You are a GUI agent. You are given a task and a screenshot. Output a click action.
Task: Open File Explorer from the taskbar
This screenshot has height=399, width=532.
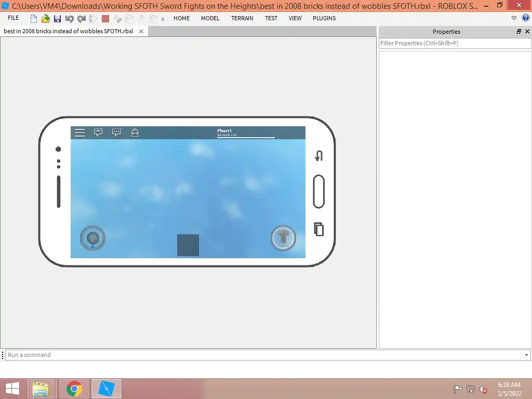(x=41, y=389)
